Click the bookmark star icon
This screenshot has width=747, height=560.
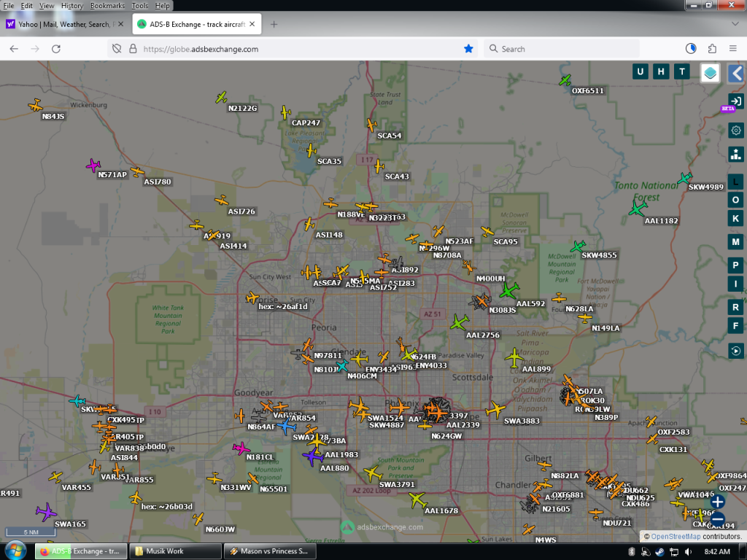[x=468, y=49]
